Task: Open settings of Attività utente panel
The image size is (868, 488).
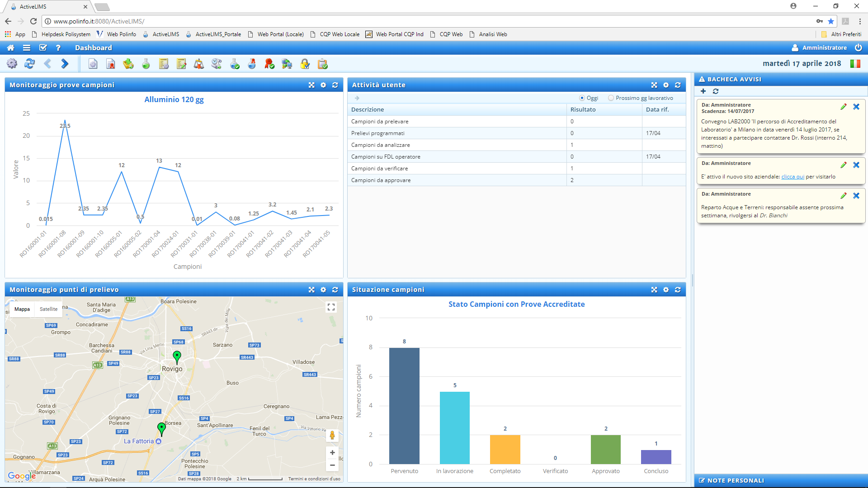Action: [666, 85]
